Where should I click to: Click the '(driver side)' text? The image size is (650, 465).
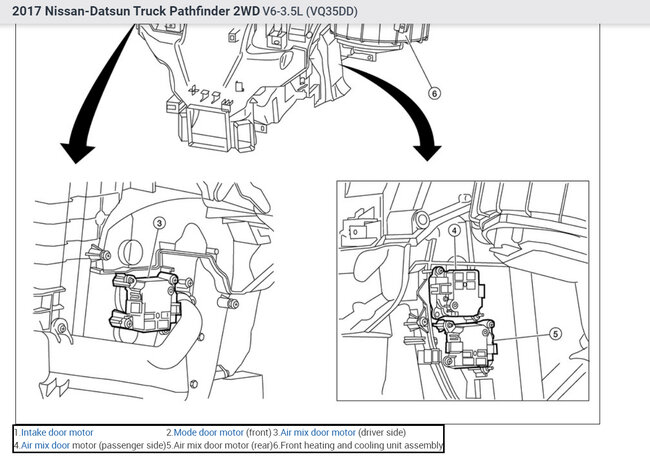tap(382, 433)
